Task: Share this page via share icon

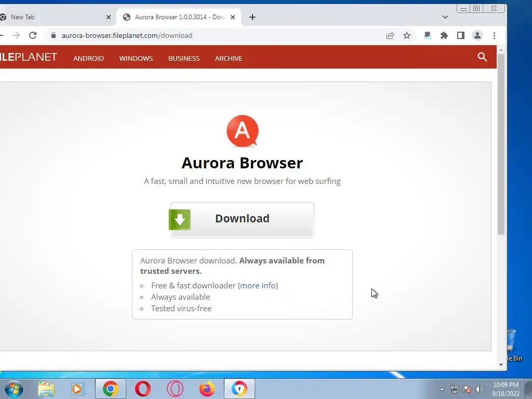Action: pos(390,35)
